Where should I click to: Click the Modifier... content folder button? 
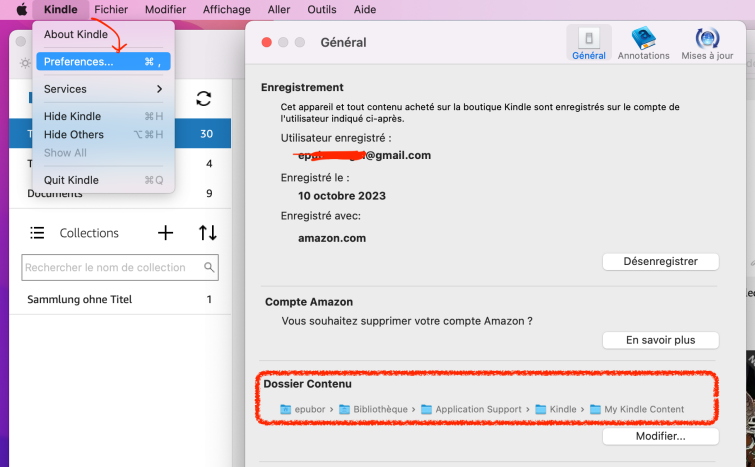point(661,436)
